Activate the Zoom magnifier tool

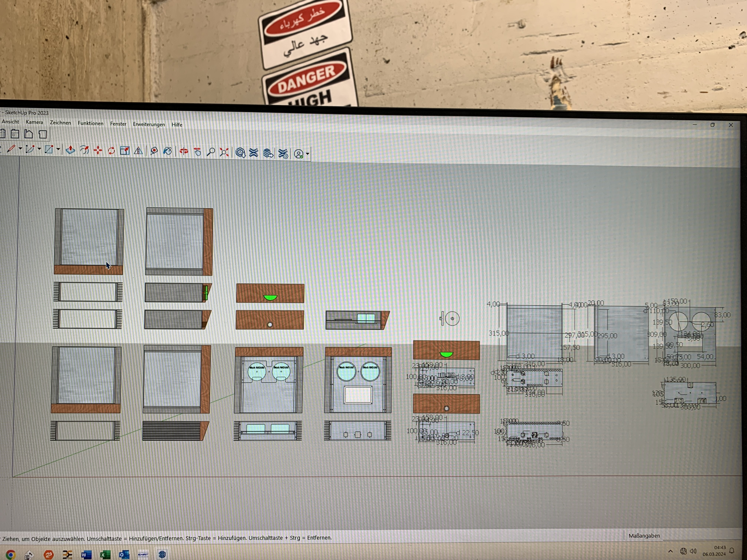click(x=211, y=152)
